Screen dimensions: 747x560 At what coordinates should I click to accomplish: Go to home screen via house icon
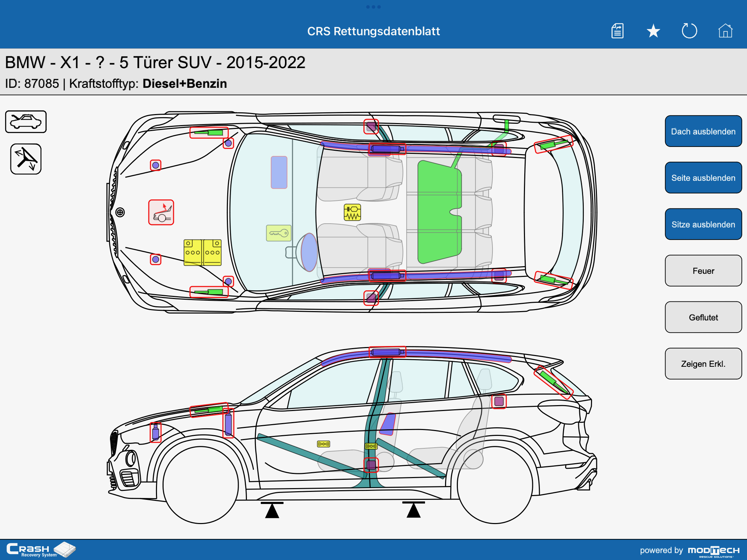point(725,31)
